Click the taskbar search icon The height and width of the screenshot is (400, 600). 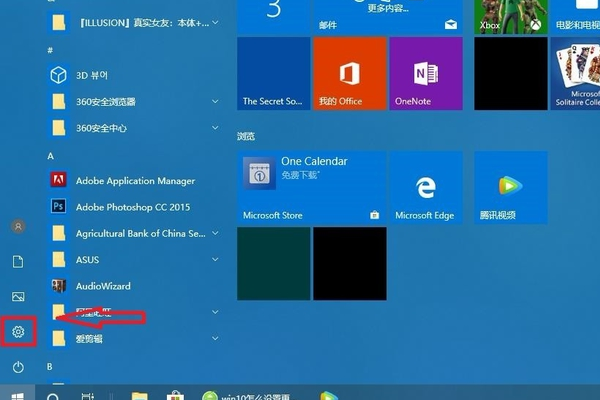click(x=53, y=396)
